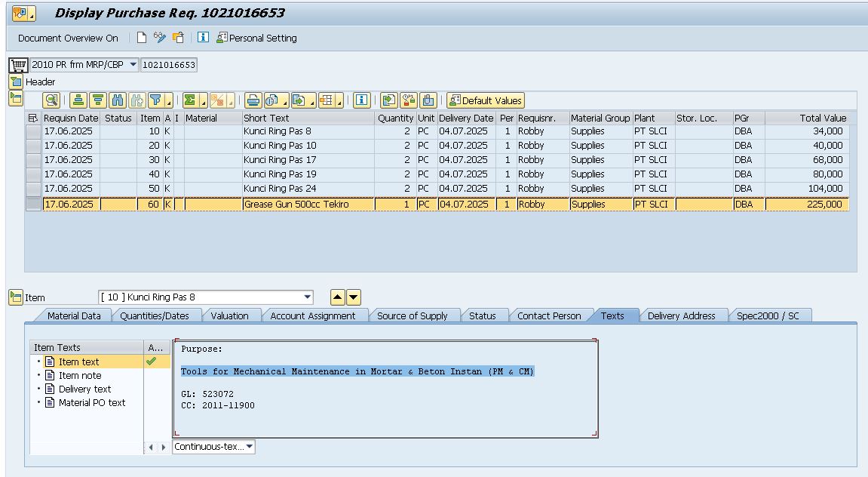868x477 pixels.
Task: Click the Default Values button
Action: (486, 100)
